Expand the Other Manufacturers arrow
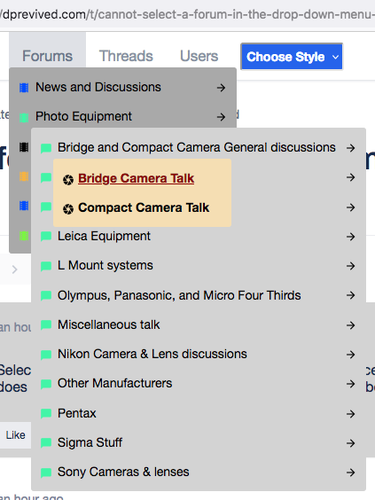The image size is (375, 500). pos(350,384)
